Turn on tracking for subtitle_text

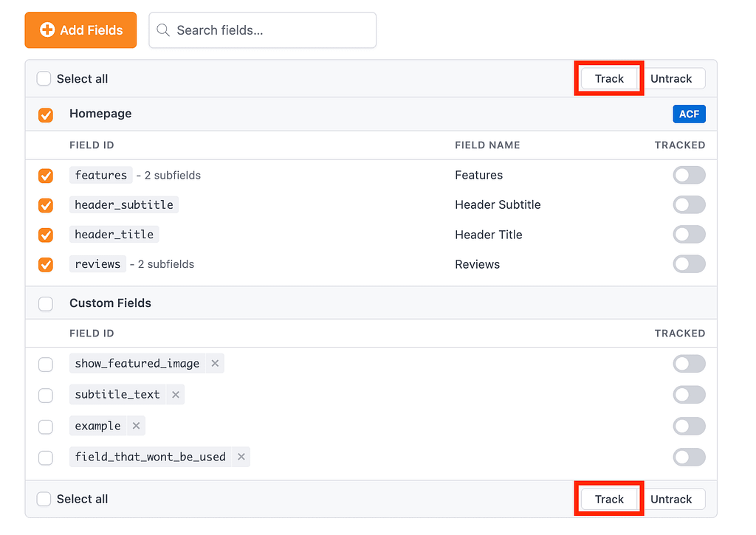[x=689, y=395]
